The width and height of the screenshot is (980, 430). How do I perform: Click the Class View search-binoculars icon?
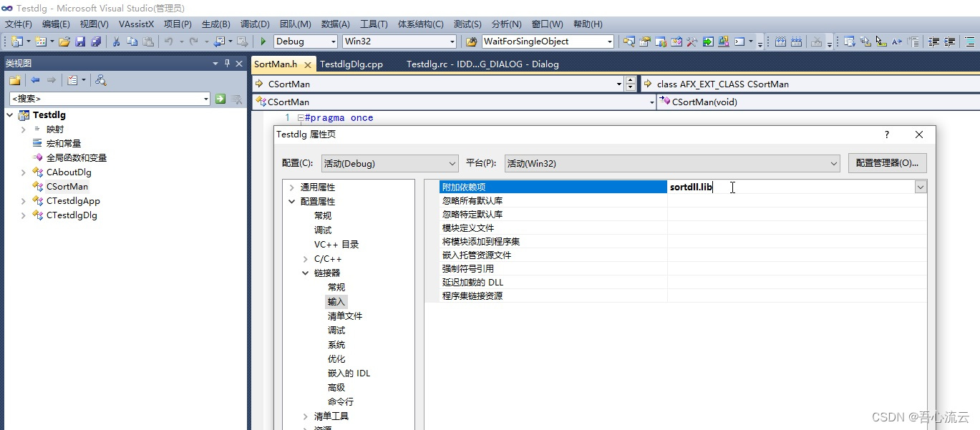[101, 80]
